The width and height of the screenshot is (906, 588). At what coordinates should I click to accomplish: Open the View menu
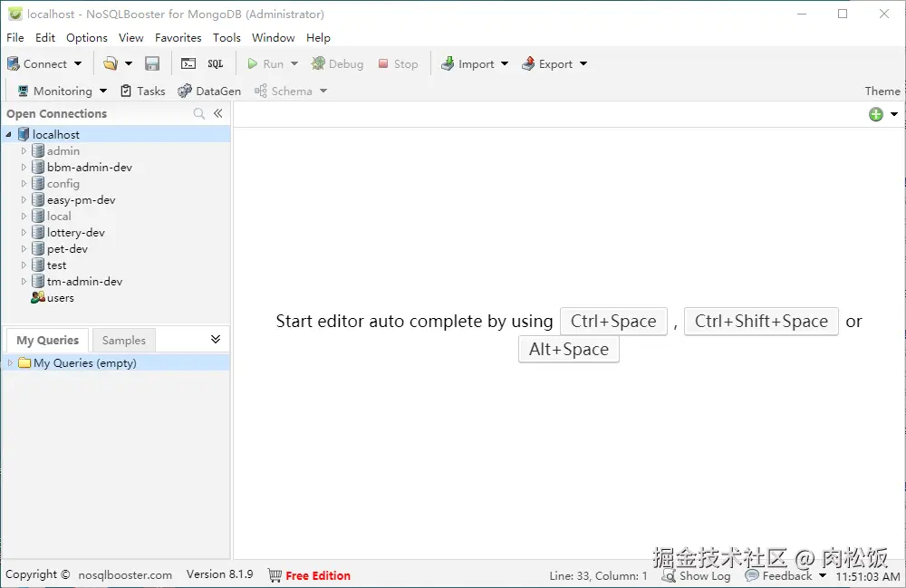click(131, 37)
